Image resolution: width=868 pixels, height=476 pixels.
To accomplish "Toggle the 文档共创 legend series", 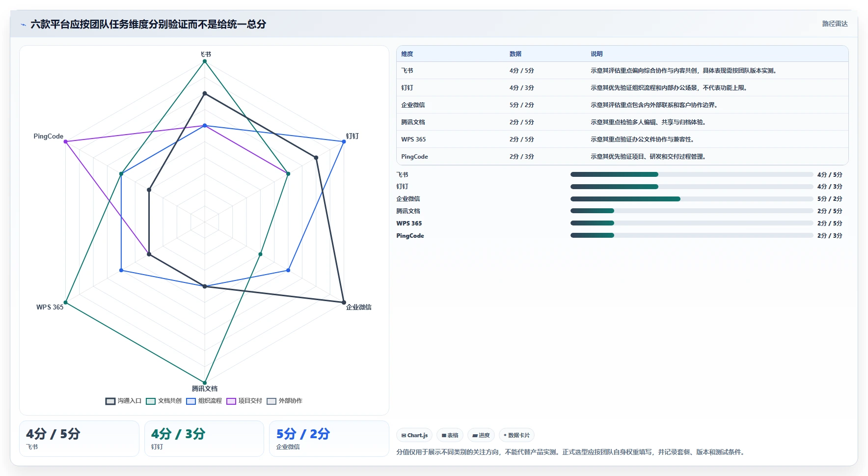I will pos(163,401).
